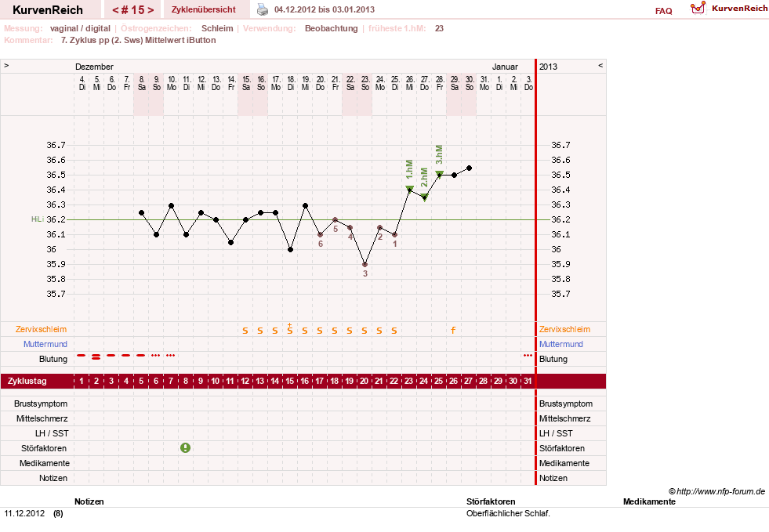The width and height of the screenshot is (769, 532).
Task: Click the 'Januar' month label
Action: [x=505, y=67]
